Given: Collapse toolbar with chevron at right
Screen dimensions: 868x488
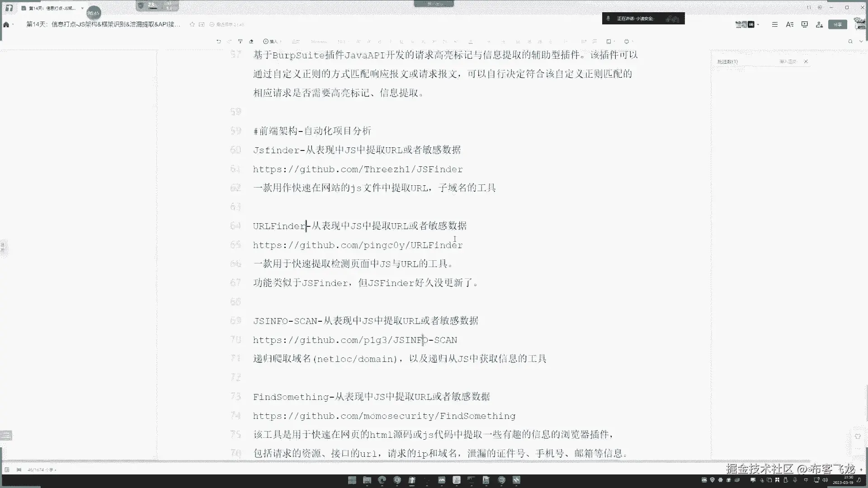Looking at the screenshot, I should click(x=861, y=41).
